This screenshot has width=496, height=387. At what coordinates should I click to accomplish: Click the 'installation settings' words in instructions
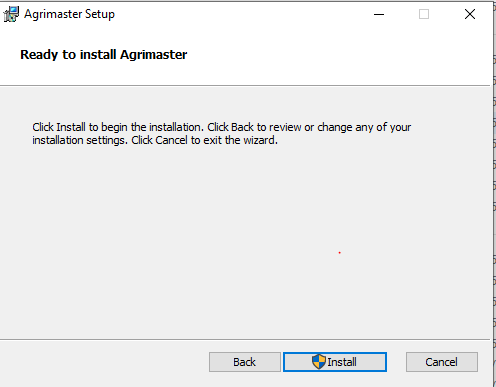80,140
